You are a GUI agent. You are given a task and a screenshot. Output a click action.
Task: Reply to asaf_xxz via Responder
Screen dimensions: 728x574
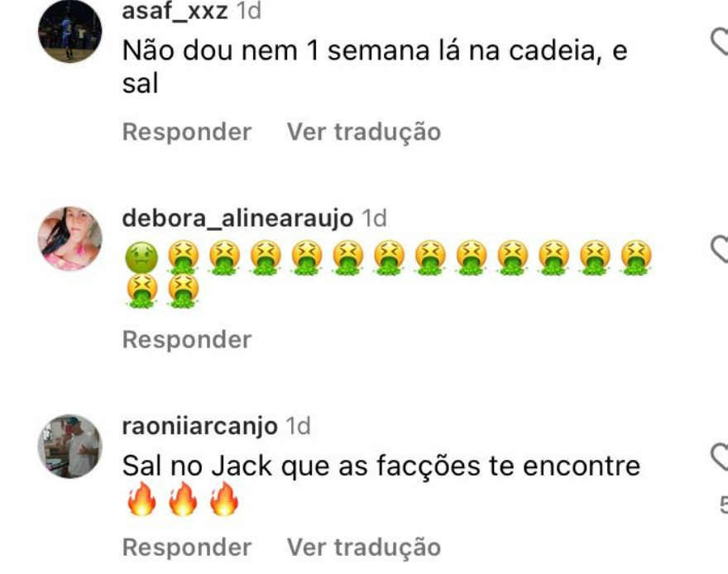[187, 132]
